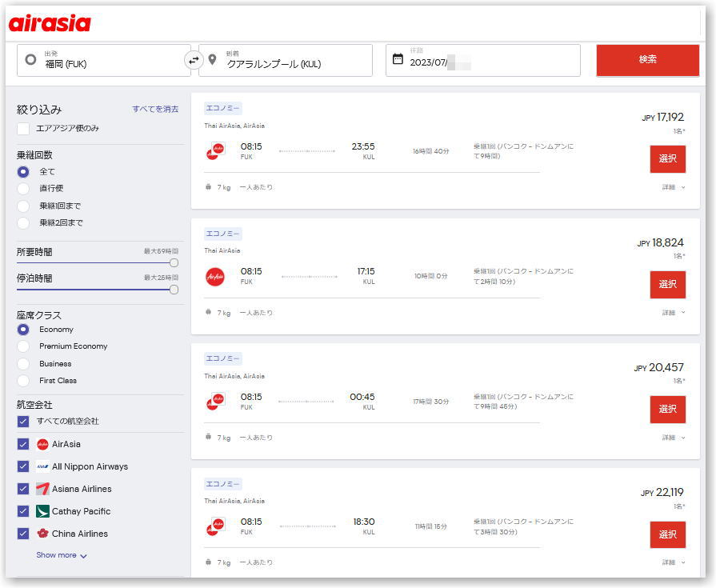Select First Class seat class
Screen dimensions: 716x588
[x=23, y=381]
